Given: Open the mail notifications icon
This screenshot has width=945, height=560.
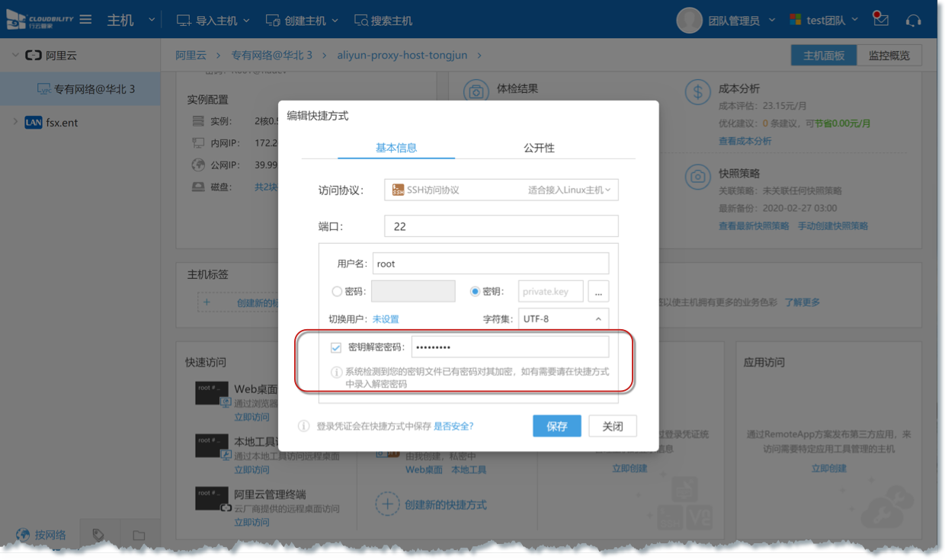Looking at the screenshot, I should [881, 20].
